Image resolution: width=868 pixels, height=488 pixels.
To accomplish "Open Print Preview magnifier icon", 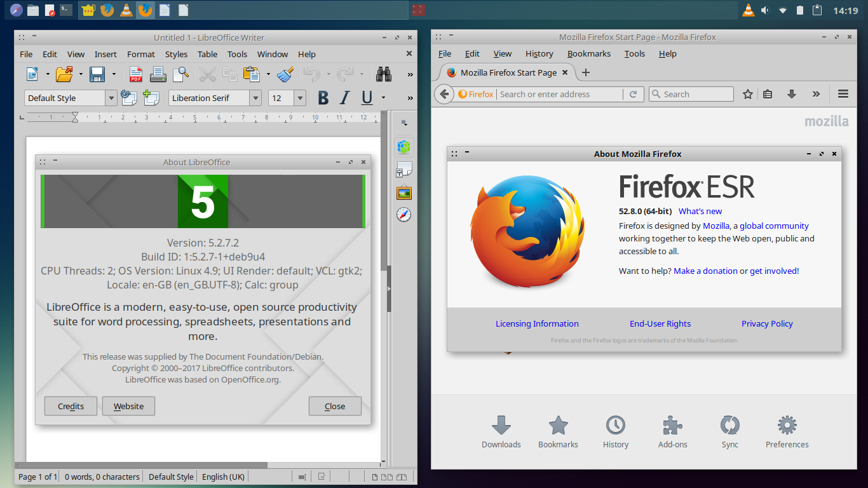I will (180, 74).
